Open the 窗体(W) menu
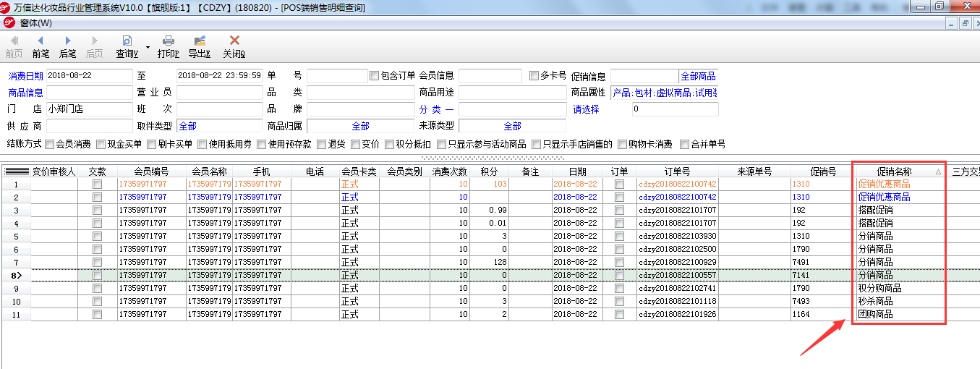 pos(36,23)
